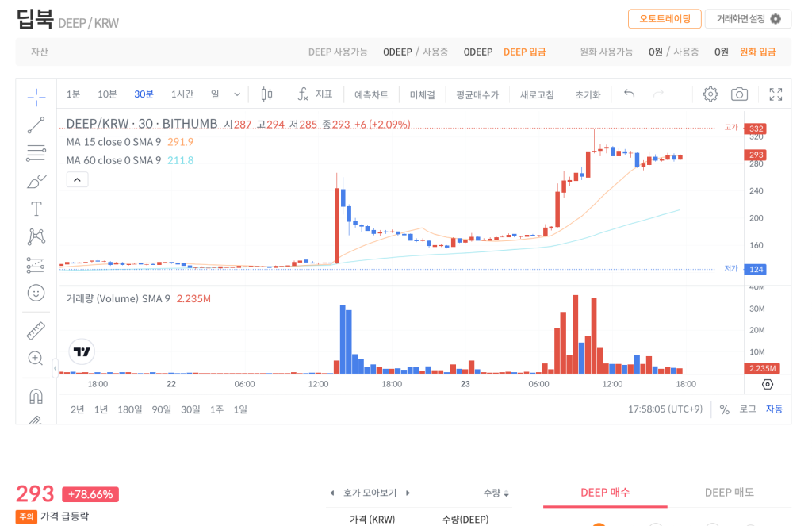The width and height of the screenshot is (812, 526).
Task: Click the 원화 입금 link
Action: [x=757, y=52]
